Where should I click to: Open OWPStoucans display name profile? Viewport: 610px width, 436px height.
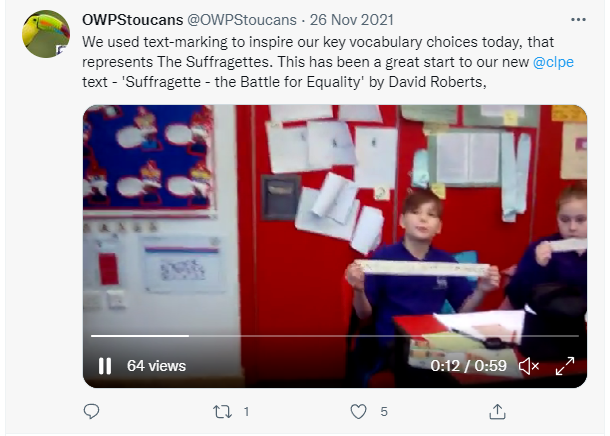[x=133, y=19]
